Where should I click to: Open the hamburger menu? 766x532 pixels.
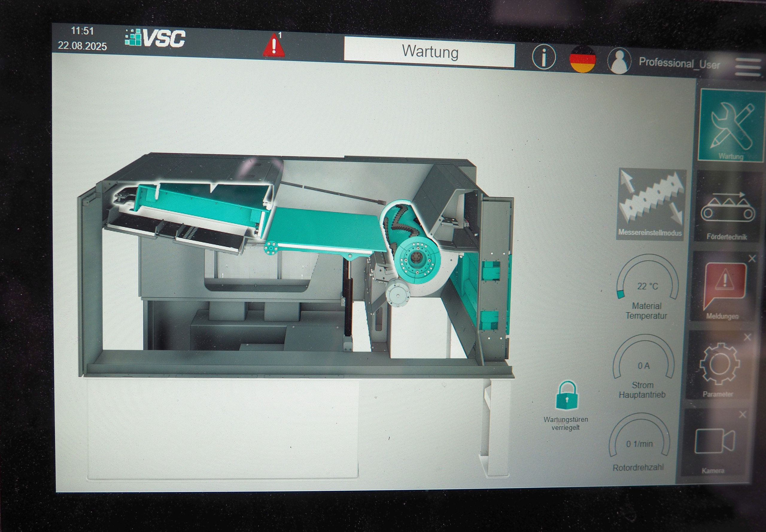coord(748,67)
